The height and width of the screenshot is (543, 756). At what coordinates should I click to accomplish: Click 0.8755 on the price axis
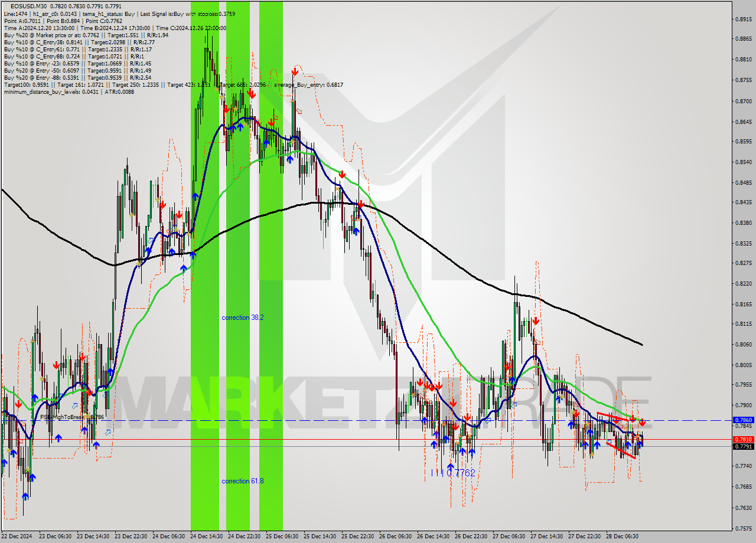tap(744, 80)
